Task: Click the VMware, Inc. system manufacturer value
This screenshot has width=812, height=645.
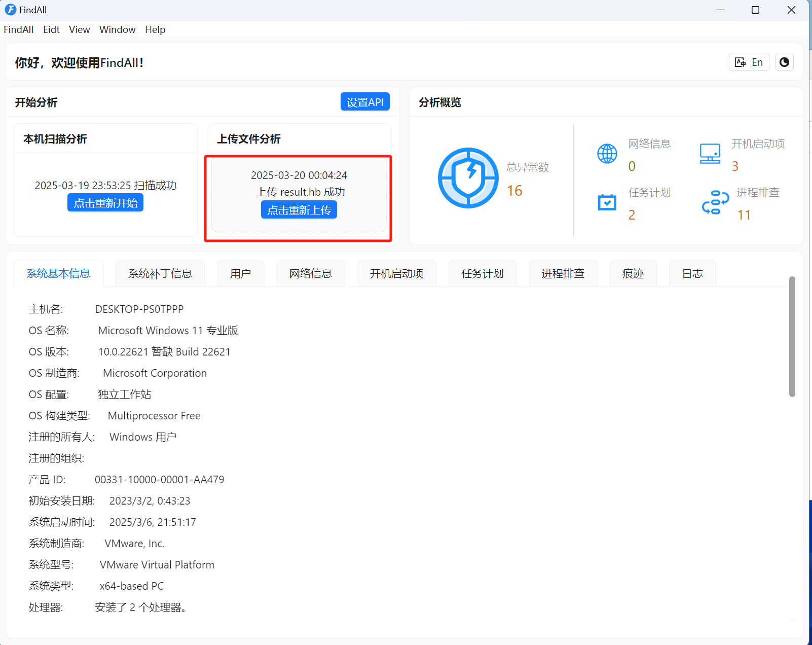Action: 134,544
